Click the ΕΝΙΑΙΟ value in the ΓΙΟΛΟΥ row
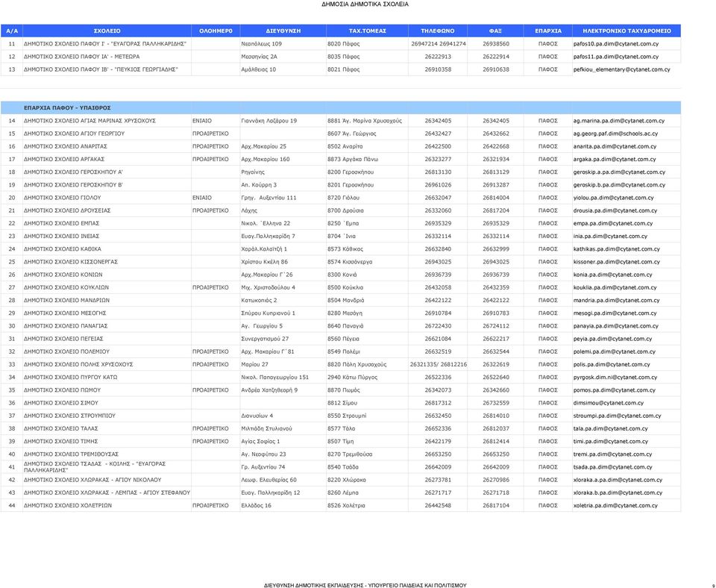The image size is (716, 588). (x=202, y=198)
